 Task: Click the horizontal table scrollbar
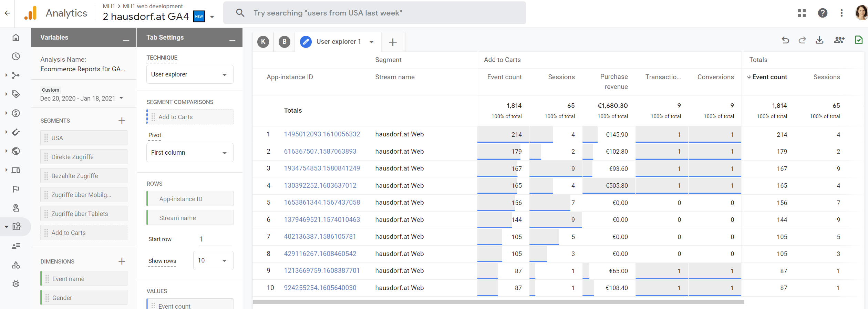[498, 302]
